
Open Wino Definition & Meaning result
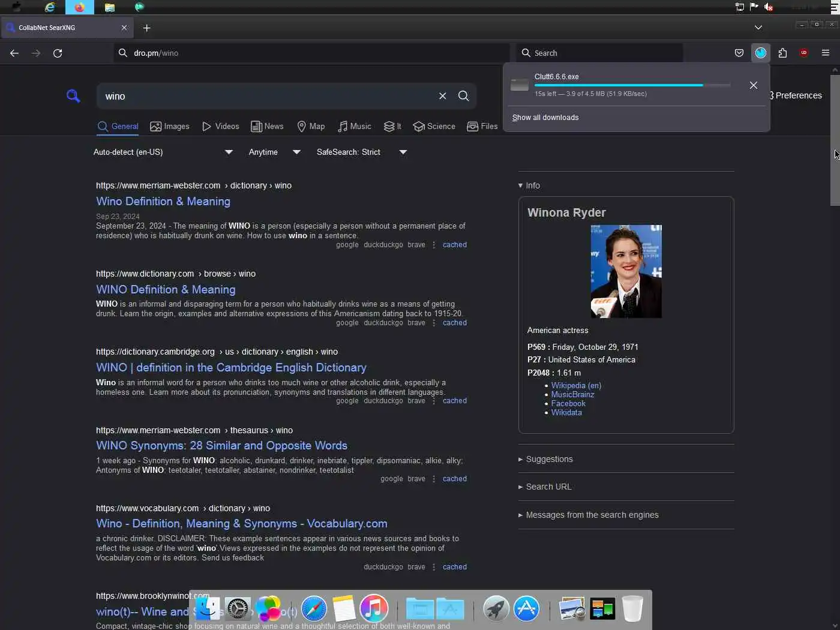(163, 202)
